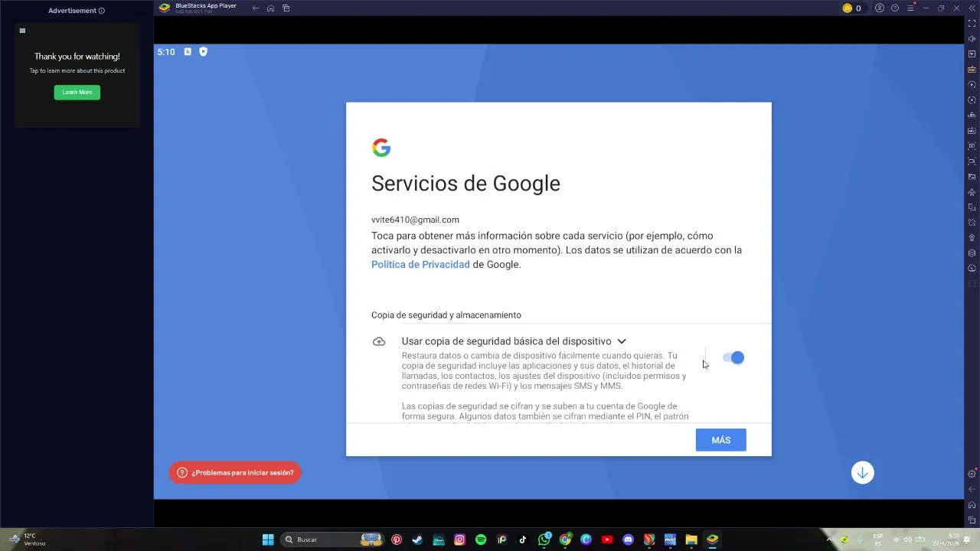Click the sidebar location pin icon
The height and width of the screenshot is (551, 980).
click(972, 238)
